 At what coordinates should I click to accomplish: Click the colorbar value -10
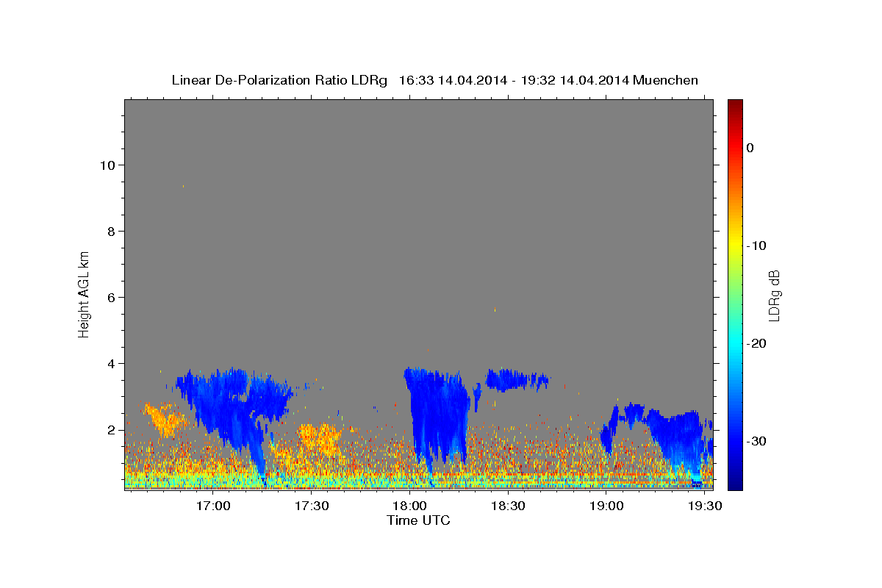pyautogui.click(x=756, y=245)
